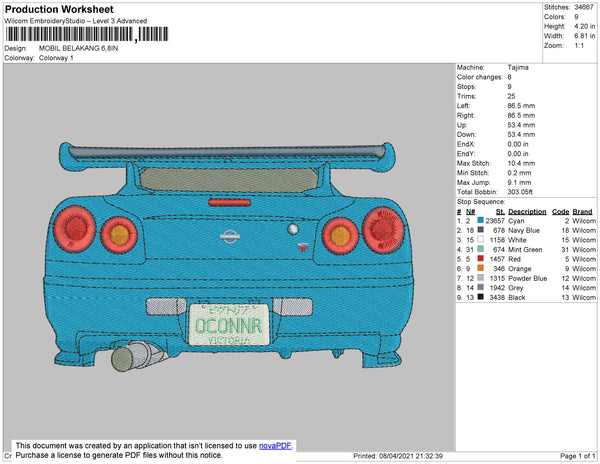
Task: Click the 'OCONNR' license plate on design
Action: point(229,326)
